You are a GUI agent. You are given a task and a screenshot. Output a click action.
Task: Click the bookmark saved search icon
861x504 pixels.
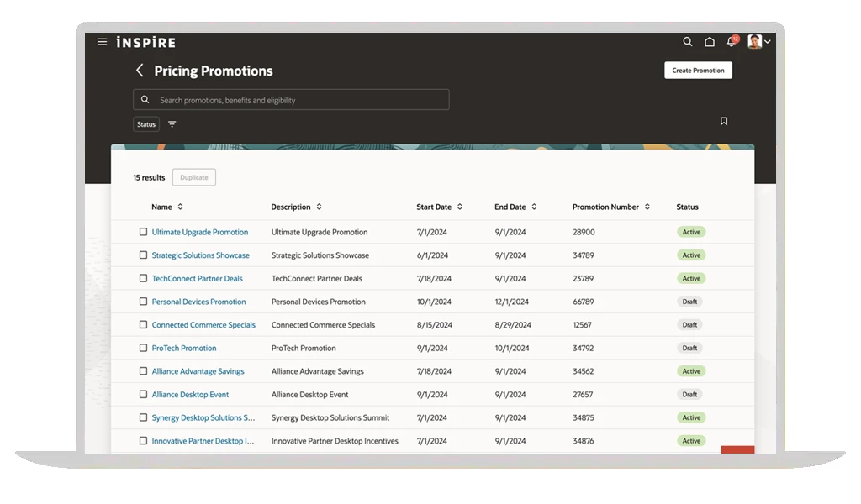tap(723, 122)
